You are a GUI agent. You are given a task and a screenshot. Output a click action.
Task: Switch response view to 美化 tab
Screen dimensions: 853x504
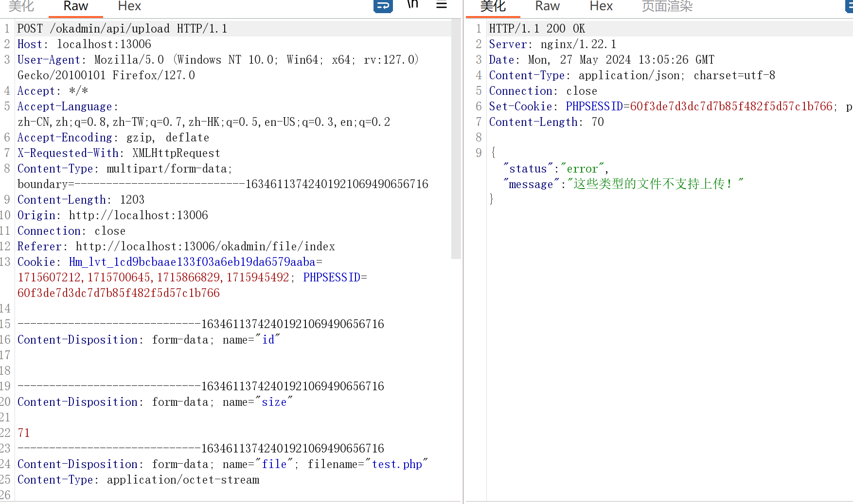point(493,6)
